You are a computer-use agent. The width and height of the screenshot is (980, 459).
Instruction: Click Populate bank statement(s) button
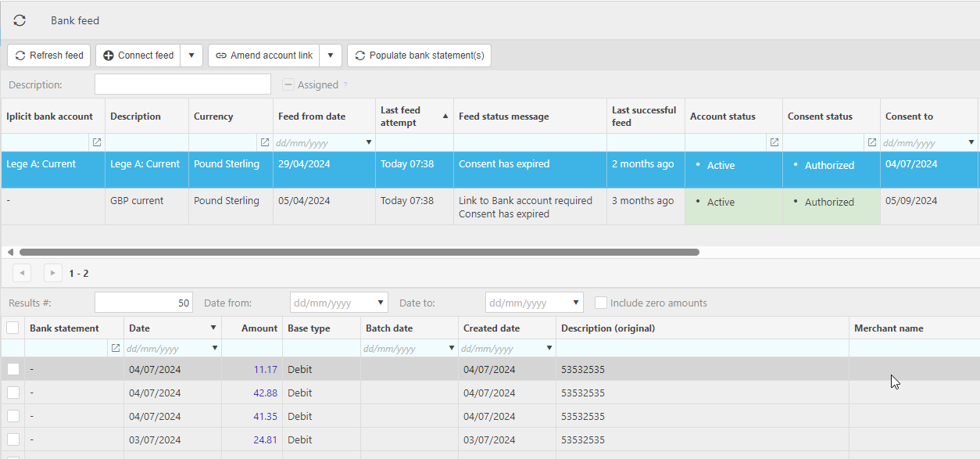[419, 56]
